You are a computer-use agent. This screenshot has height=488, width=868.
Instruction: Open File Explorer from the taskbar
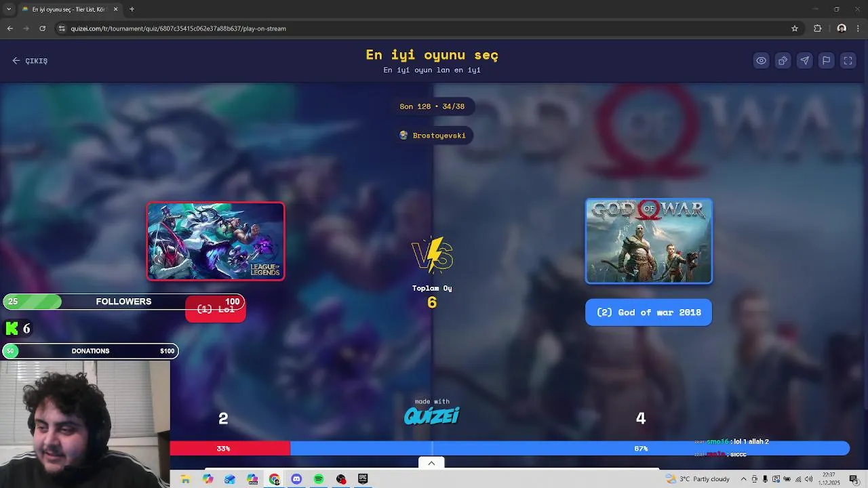tap(185, 479)
